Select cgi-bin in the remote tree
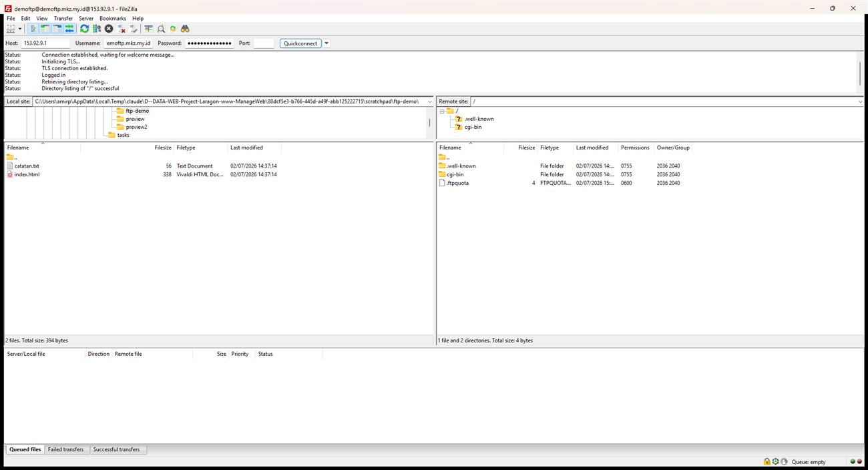Image resolution: width=868 pixels, height=470 pixels. [x=473, y=127]
